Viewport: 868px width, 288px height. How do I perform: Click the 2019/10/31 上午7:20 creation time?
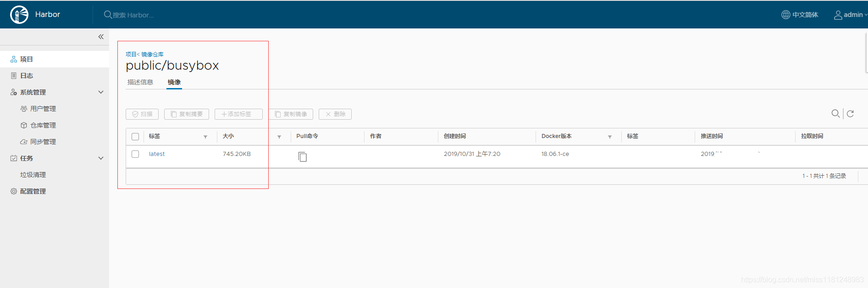click(472, 154)
